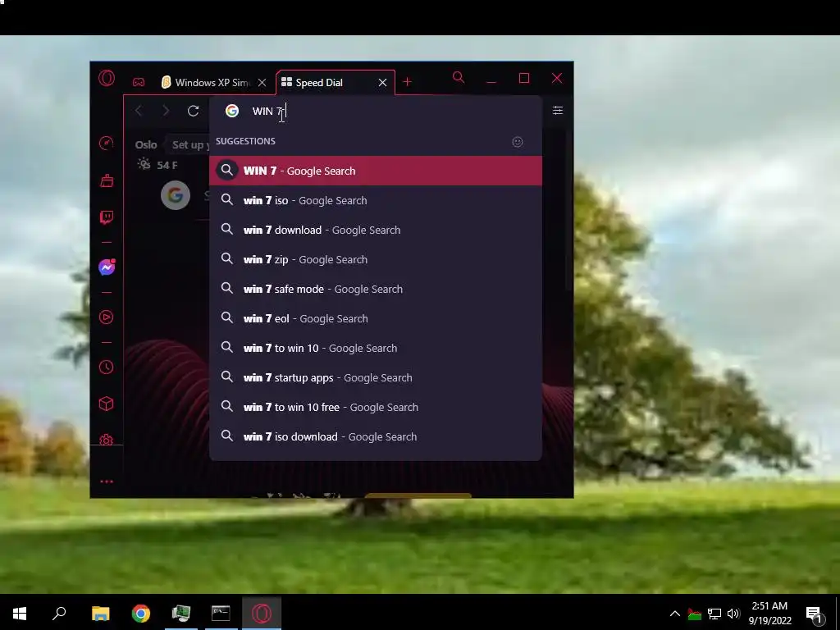The image size is (840, 630).
Task: Click the Oslo weather location
Action: [146, 144]
